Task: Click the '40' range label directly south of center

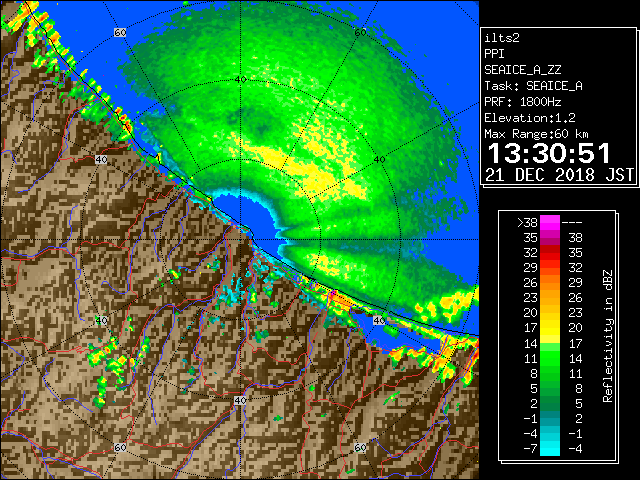Action: click(x=240, y=400)
